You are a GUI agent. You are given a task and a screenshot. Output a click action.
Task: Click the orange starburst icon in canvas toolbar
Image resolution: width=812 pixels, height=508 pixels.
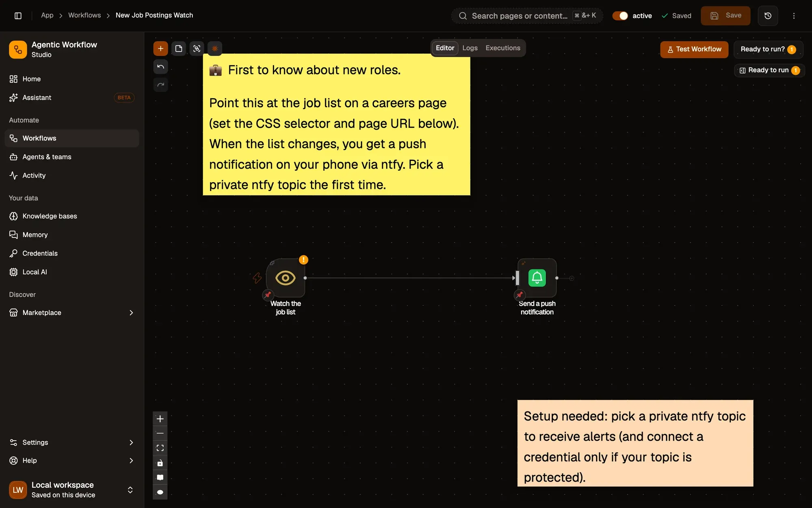215,49
